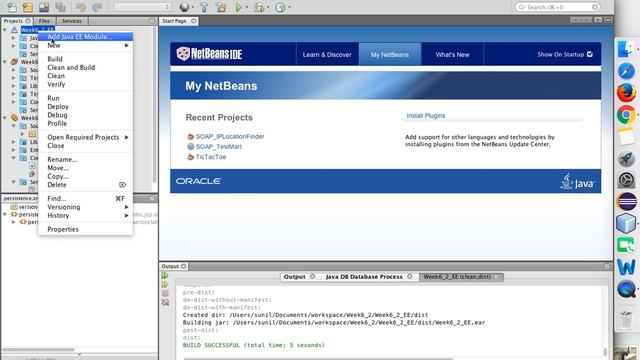Screen dimensions: 640x360
Task: Switch to the Files tab
Action: [x=44, y=21]
